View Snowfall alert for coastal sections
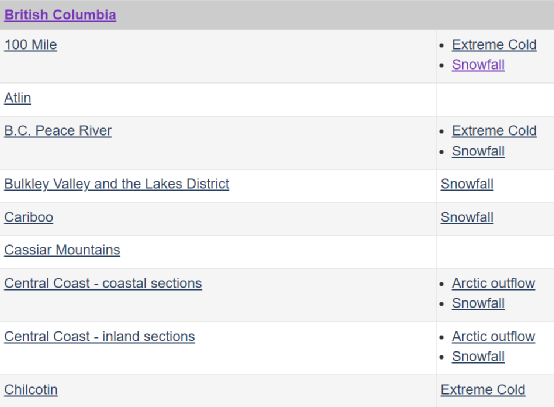Image resolution: width=554 pixels, height=407 pixels. [x=478, y=303]
